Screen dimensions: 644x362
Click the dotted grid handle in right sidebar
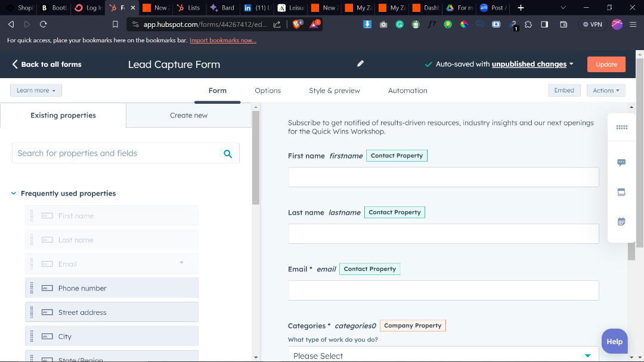pyautogui.click(x=621, y=127)
